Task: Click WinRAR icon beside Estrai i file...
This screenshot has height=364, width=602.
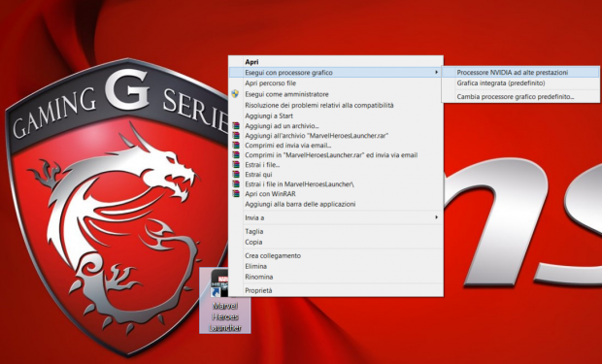Action: (x=236, y=165)
